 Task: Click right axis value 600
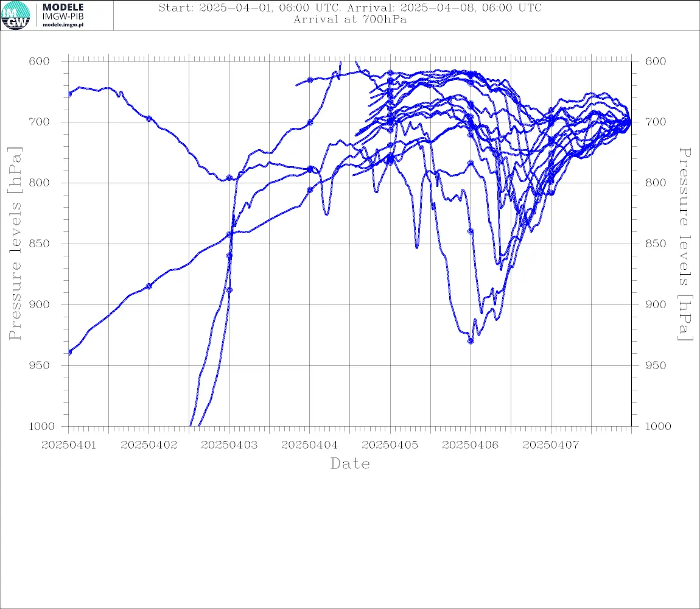[656, 62]
